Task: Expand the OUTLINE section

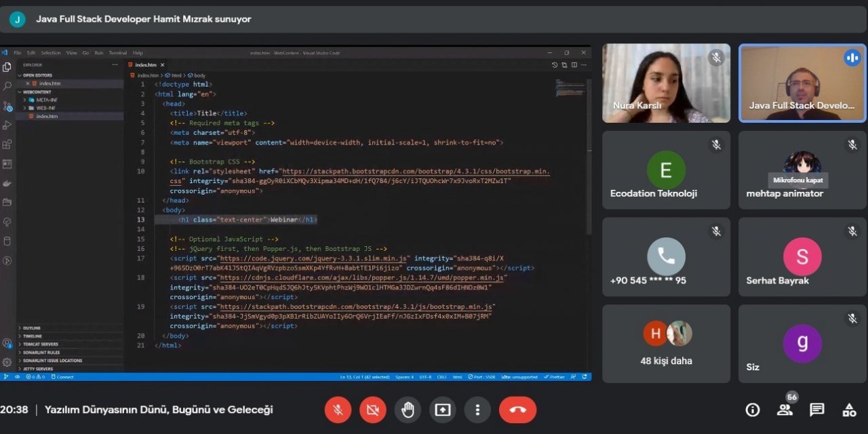Action: [x=32, y=328]
